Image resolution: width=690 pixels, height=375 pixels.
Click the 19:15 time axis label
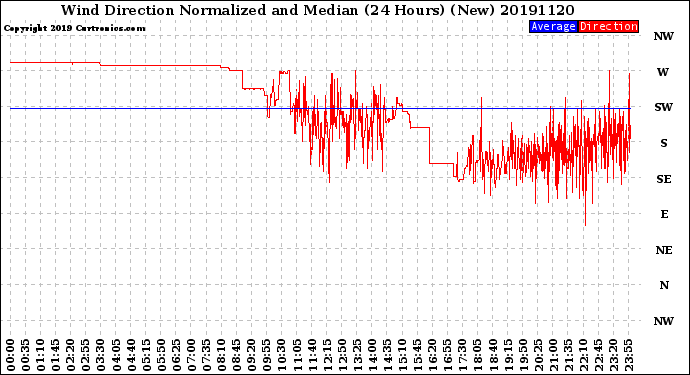(x=507, y=355)
